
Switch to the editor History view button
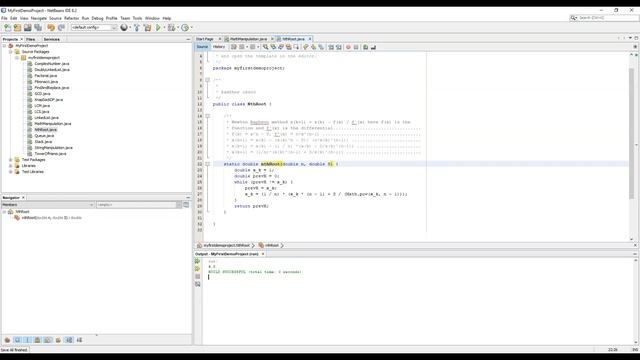click(x=219, y=47)
